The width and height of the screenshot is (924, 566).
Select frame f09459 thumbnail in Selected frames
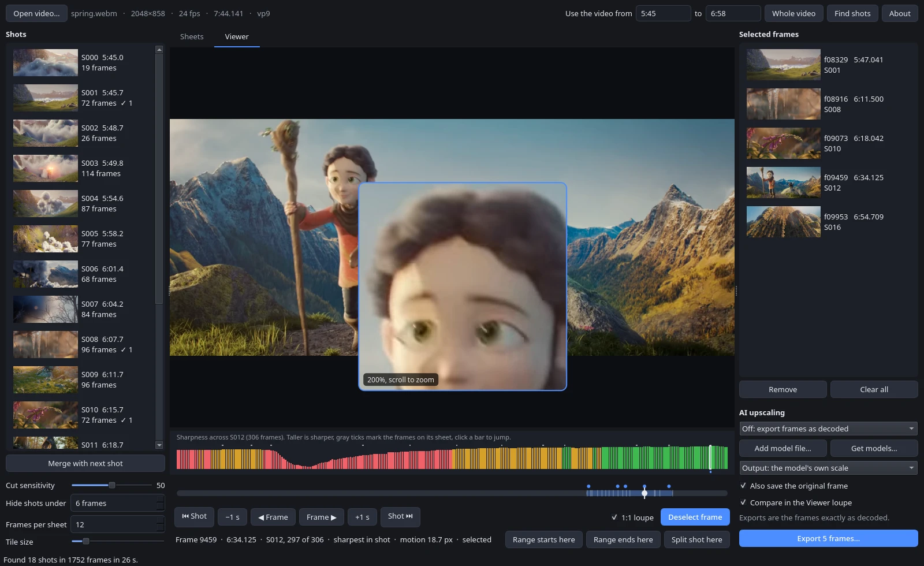[784, 183]
